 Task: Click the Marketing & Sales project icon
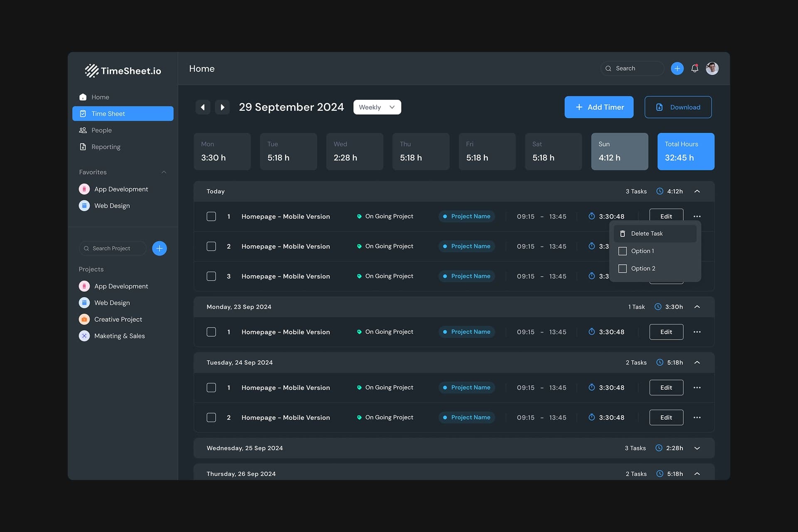pos(84,336)
